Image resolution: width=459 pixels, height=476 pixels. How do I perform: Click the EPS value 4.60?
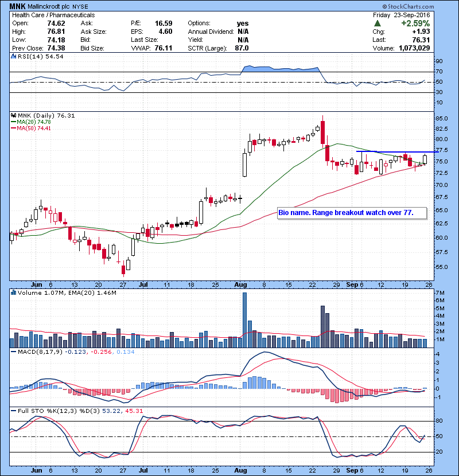[x=165, y=32]
